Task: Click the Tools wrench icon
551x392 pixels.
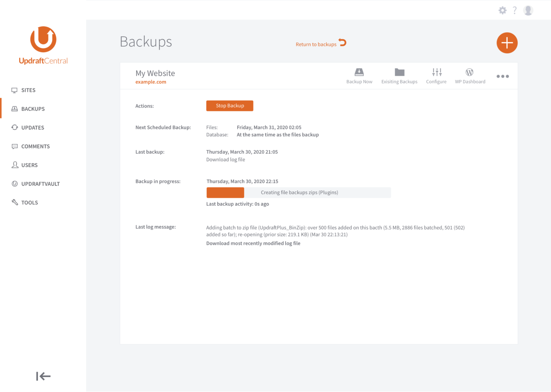Action: pyautogui.click(x=15, y=202)
